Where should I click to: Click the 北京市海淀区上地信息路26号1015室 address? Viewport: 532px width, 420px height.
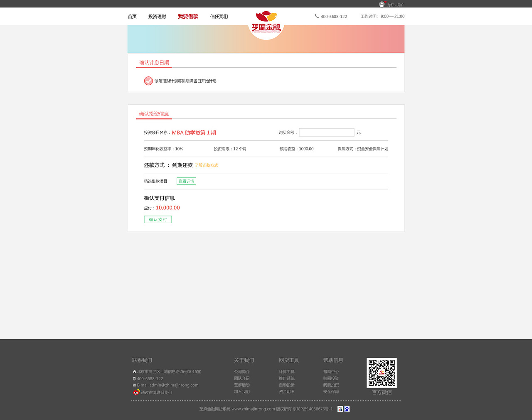coord(169,372)
